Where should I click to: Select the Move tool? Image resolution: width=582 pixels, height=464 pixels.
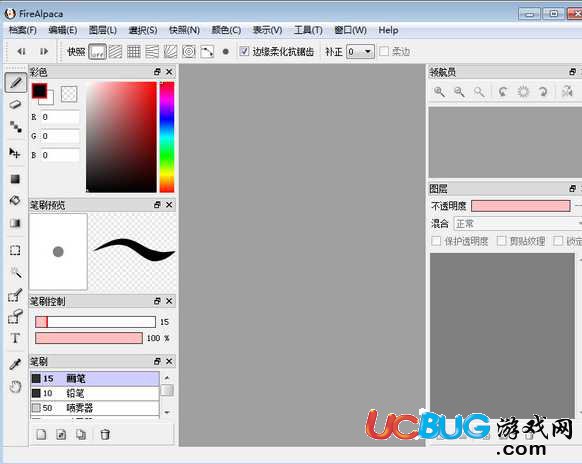point(15,153)
